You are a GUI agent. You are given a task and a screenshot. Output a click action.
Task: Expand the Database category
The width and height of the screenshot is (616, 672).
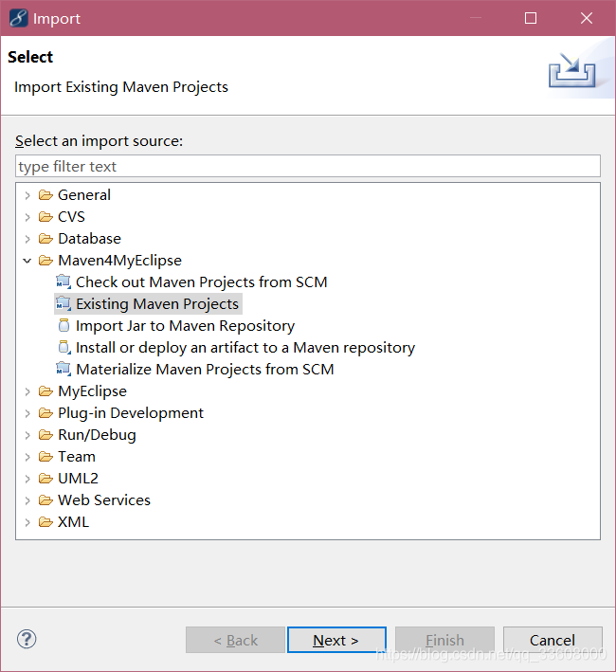[27, 239]
